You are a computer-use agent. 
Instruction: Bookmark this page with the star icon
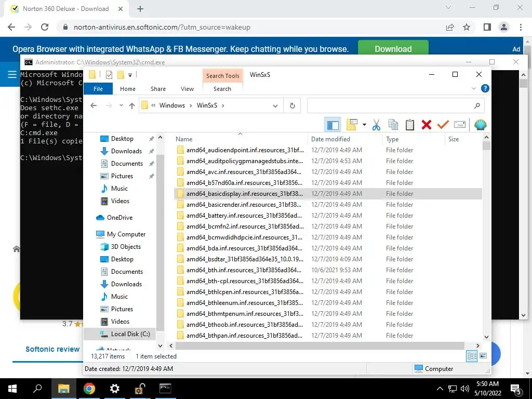[467, 27]
